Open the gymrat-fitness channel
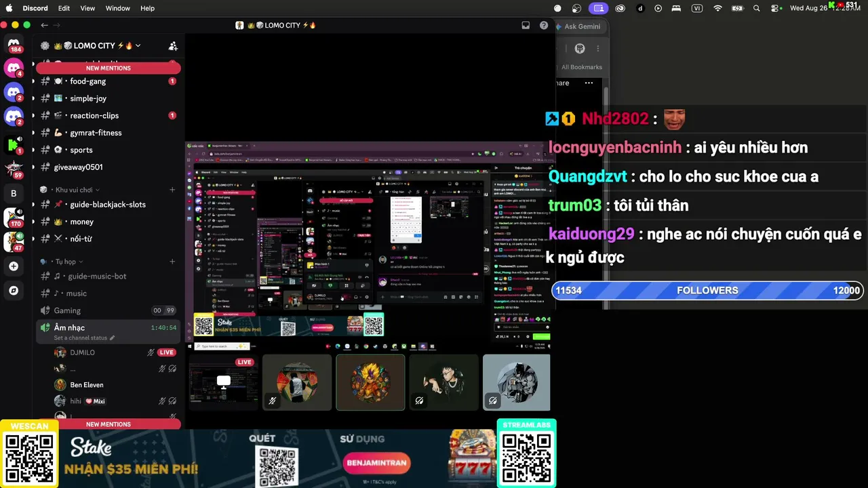 click(107, 133)
